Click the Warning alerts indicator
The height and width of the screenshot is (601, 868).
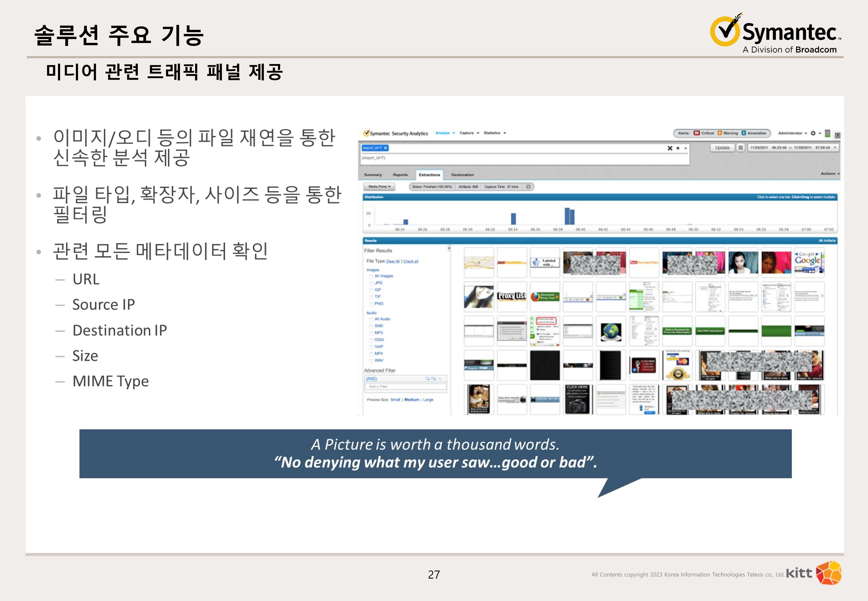(x=720, y=133)
